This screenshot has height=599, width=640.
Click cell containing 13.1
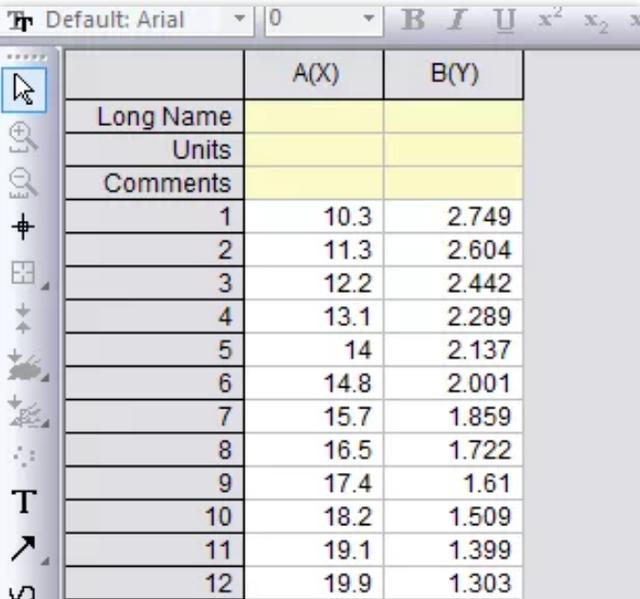pos(314,316)
